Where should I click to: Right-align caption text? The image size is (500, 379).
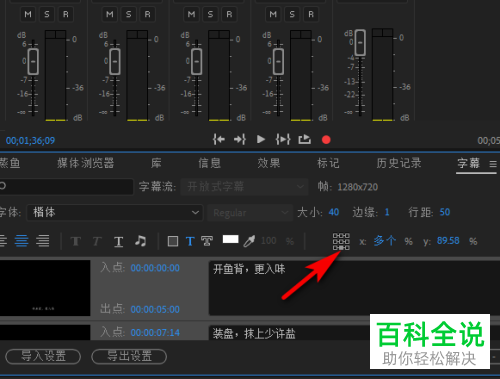(x=43, y=241)
